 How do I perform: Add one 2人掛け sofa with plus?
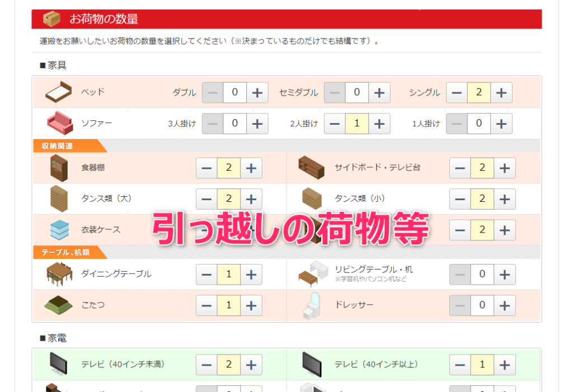point(379,124)
